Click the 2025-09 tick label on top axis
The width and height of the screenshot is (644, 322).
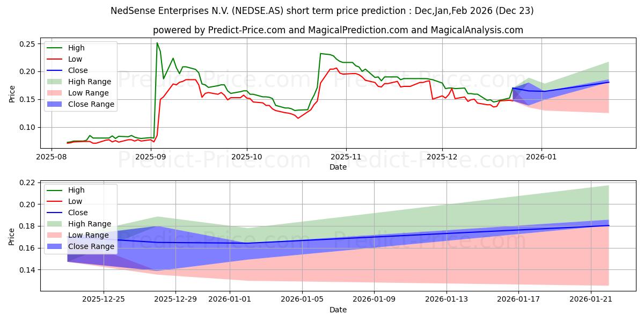click(x=151, y=157)
